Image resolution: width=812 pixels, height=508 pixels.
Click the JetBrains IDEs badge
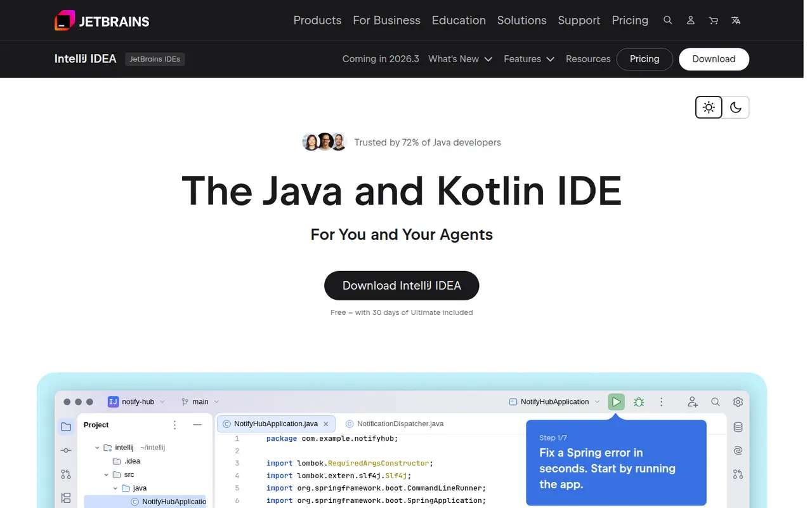pyautogui.click(x=155, y=59)
